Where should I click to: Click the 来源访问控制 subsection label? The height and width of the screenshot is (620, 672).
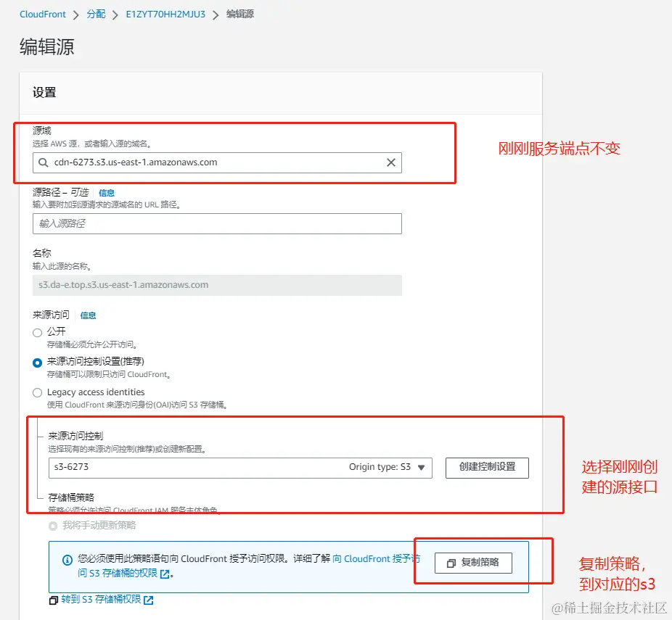75,436
